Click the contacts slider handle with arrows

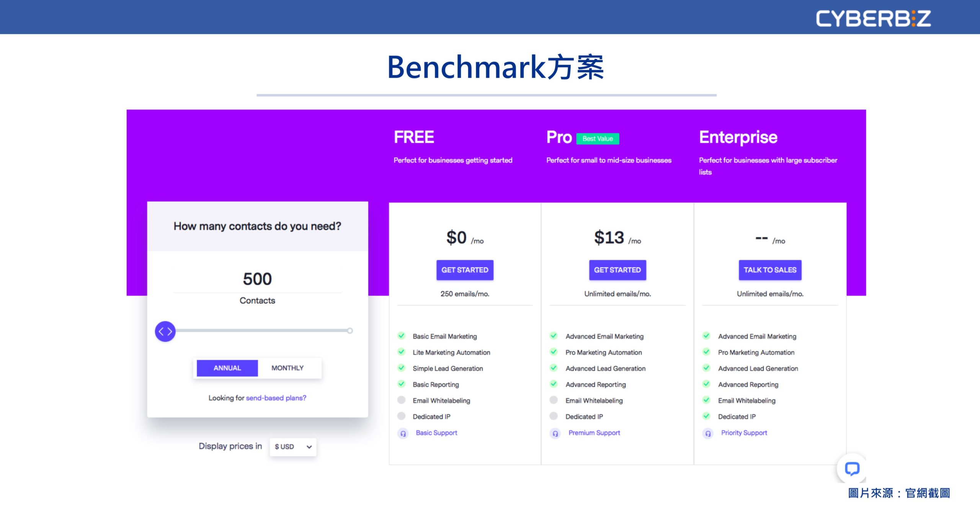coord(165,331)
